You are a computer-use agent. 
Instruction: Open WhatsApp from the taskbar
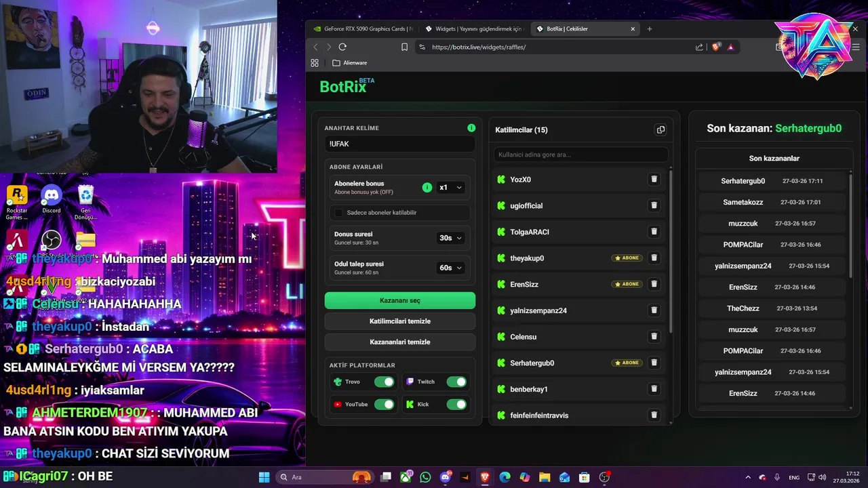425,477
